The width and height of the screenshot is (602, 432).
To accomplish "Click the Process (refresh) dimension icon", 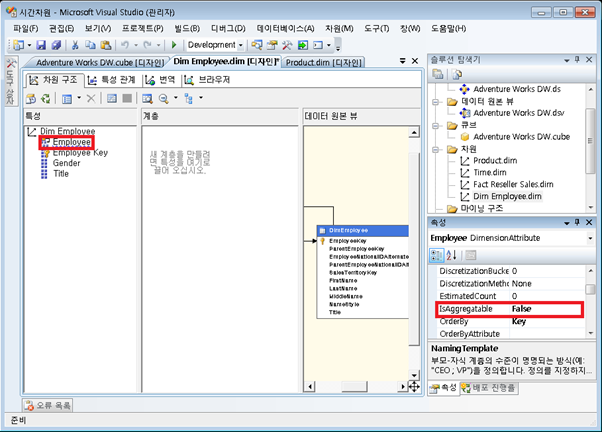I will click(x=46, y=99).
